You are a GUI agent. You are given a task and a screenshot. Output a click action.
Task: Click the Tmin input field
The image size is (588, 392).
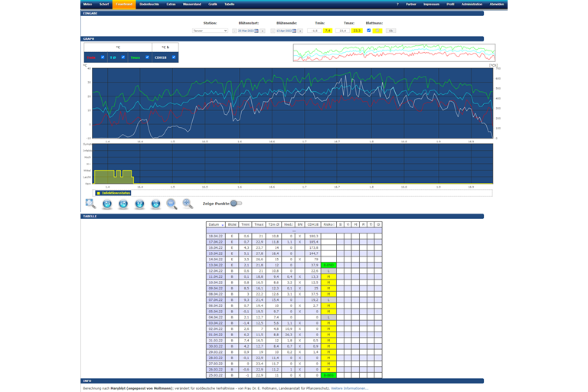(314, 31)
